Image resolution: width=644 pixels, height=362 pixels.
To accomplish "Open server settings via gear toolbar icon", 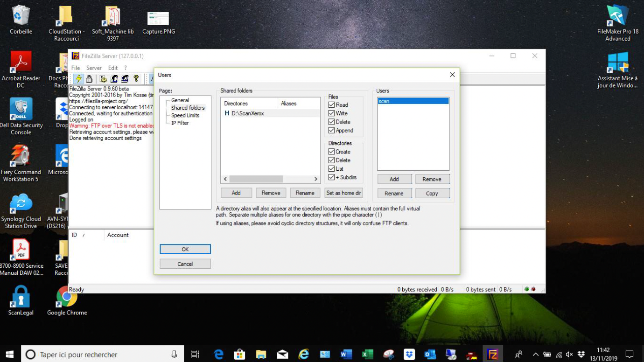I will point(103,79).
